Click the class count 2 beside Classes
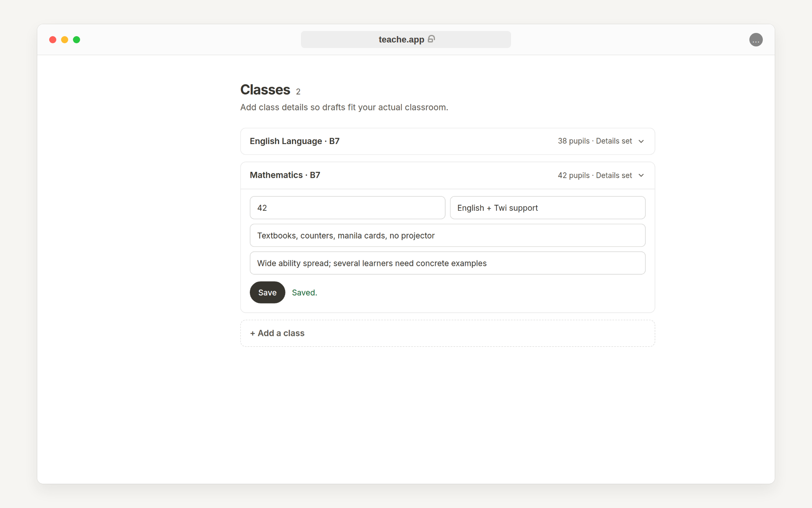The image size is (812, 508). coord(298,92)
